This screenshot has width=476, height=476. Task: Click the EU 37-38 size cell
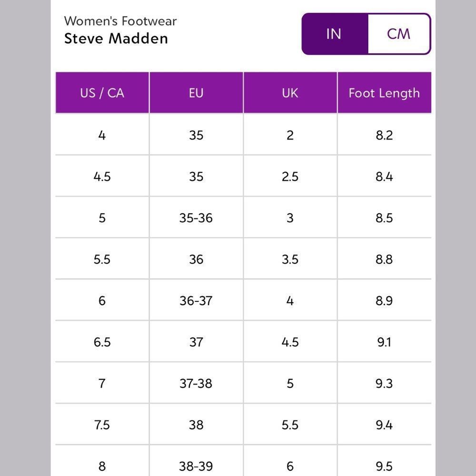click(x=196, y=384)
